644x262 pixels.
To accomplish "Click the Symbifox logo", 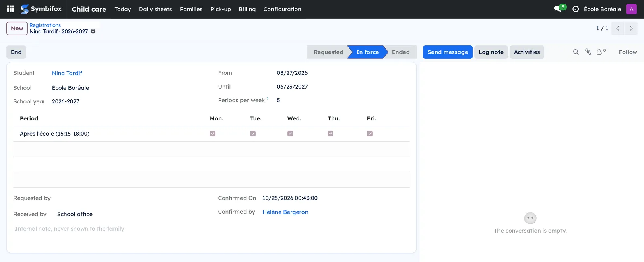I will pos(41,9).
